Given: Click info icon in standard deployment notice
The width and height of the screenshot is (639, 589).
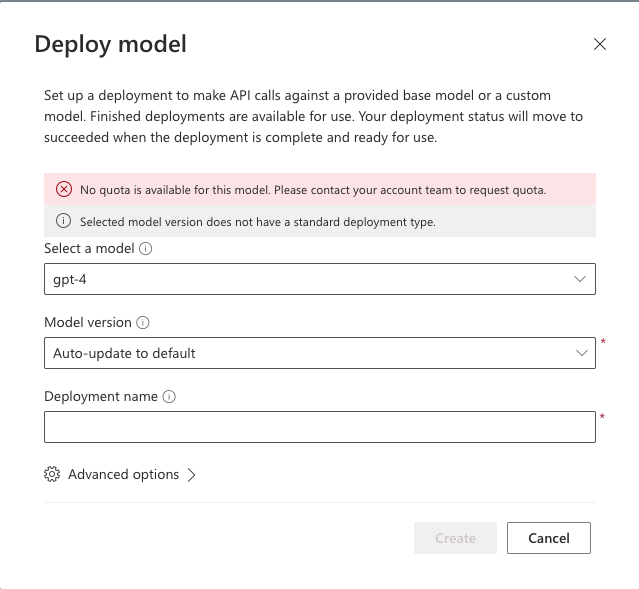Looking at the screenshot, I should (63, 221).
